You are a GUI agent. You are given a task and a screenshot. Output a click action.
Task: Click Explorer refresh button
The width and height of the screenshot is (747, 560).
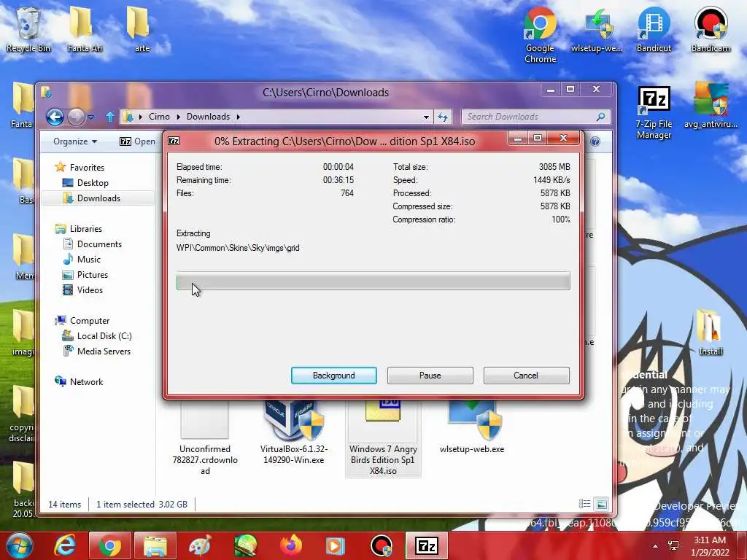coord(443,117)
